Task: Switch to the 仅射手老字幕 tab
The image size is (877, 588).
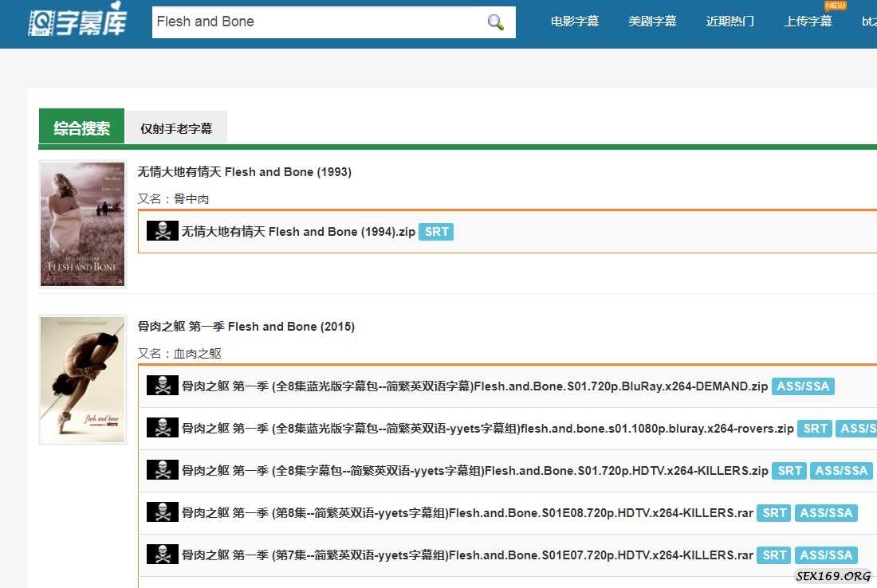Action: 176,128
